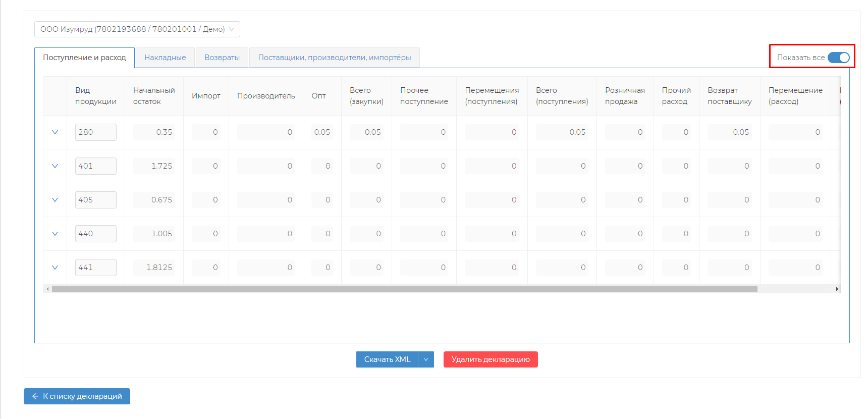Expand row for product type 405
Image resolution: width=868 pixels, height=419 pixels.
[55, 200]
